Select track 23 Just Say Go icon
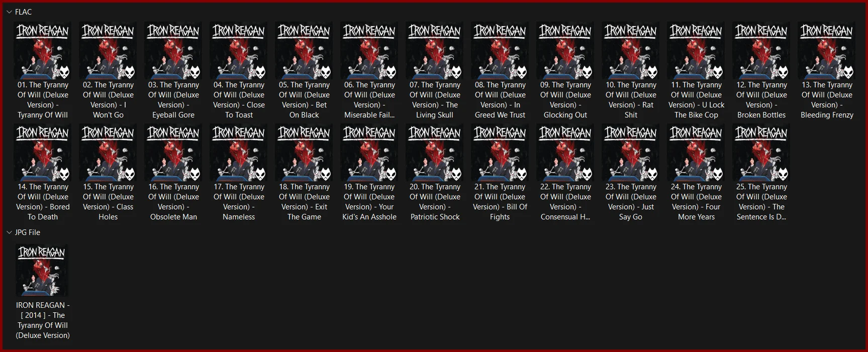The image size is (868, 352). click(631, 152)
